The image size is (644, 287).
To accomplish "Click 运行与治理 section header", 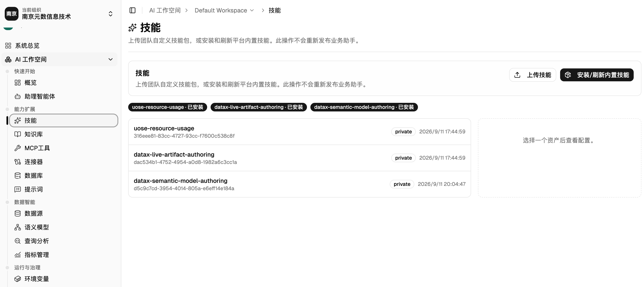I will pyautogui.click(x=27, y=267).
